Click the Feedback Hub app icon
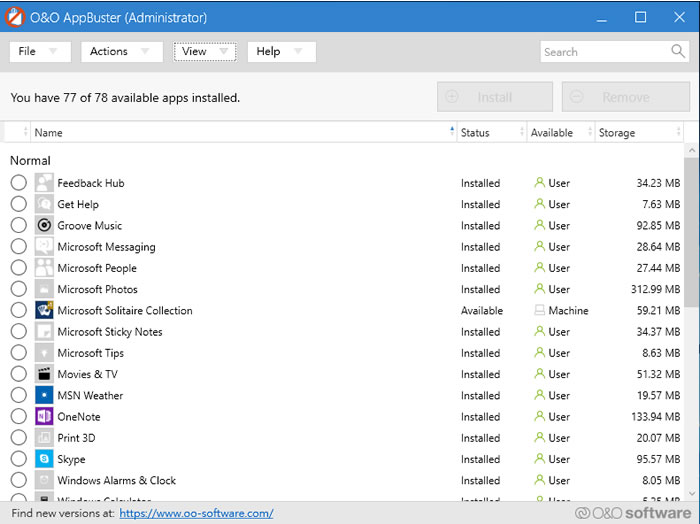 click(44, 183)
